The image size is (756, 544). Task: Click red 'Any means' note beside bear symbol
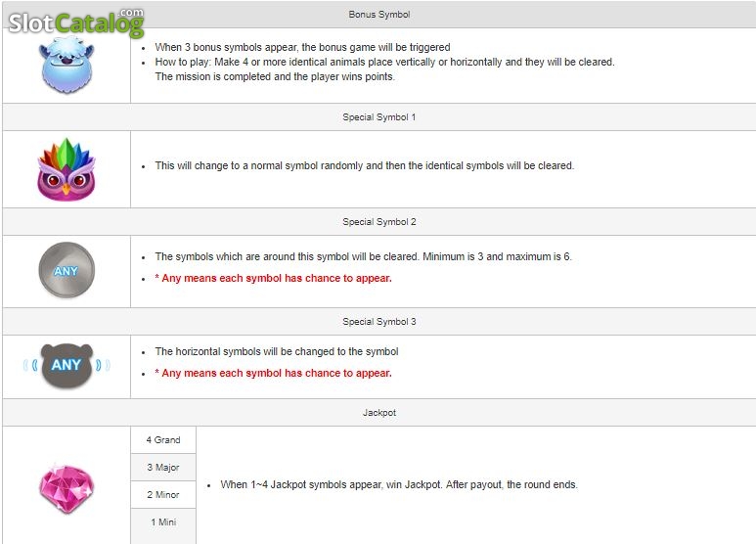[274, 374]
